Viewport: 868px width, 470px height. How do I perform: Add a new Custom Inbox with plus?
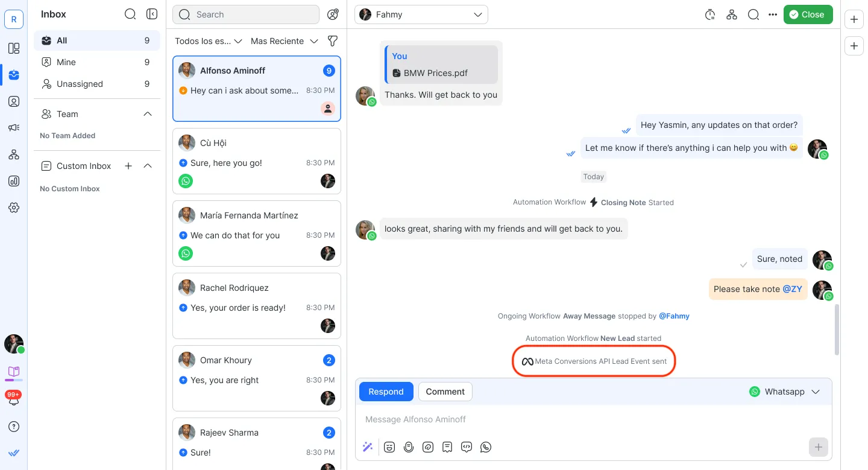[x=128, y=166]
